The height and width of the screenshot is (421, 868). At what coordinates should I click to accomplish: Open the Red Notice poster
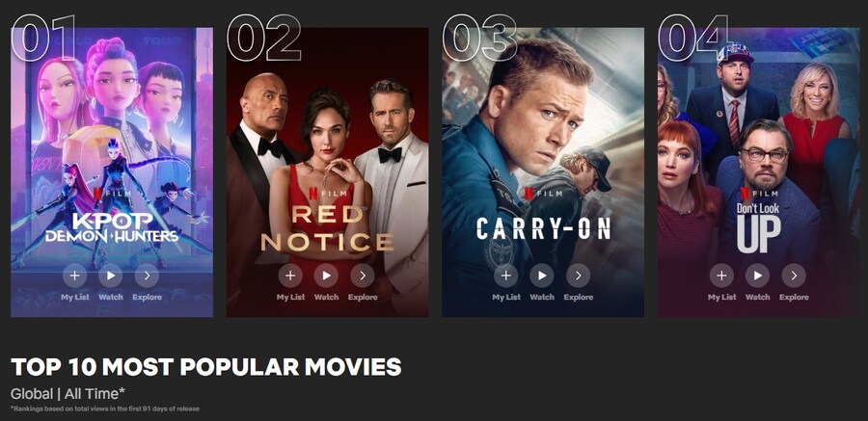tap(327, 172)
